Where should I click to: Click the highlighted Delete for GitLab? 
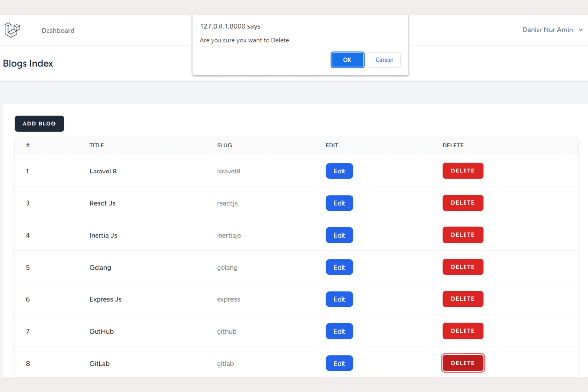463,363
